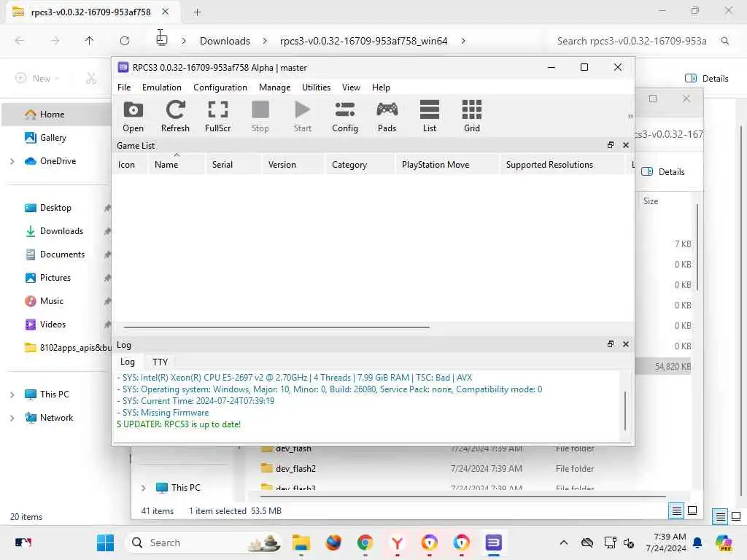Click the Explorer Refresh icon
Viewport: 747px width, 560px height.
pyautogui.click(x=125, y=41)
